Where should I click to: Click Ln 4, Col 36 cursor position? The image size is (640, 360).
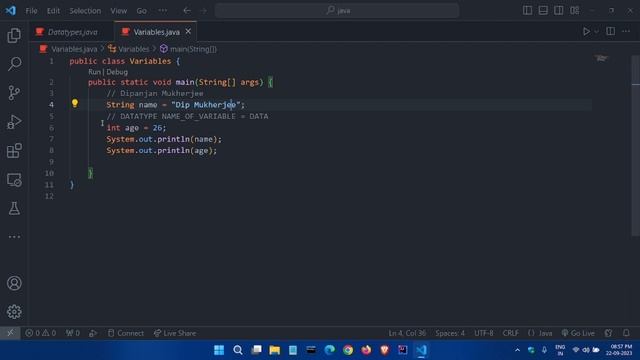pos(407,333)
